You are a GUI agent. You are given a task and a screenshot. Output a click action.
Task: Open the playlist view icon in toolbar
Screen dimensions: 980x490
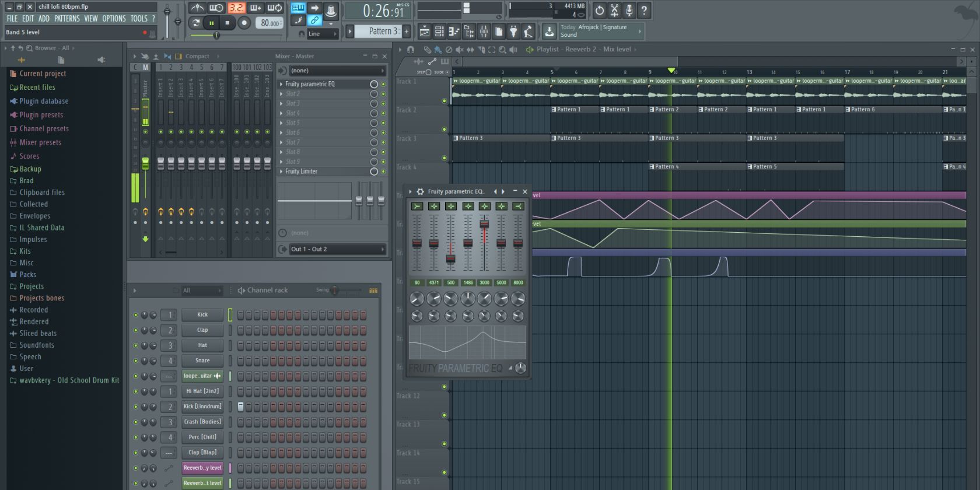pyautogui.click(x=425, y=32)
